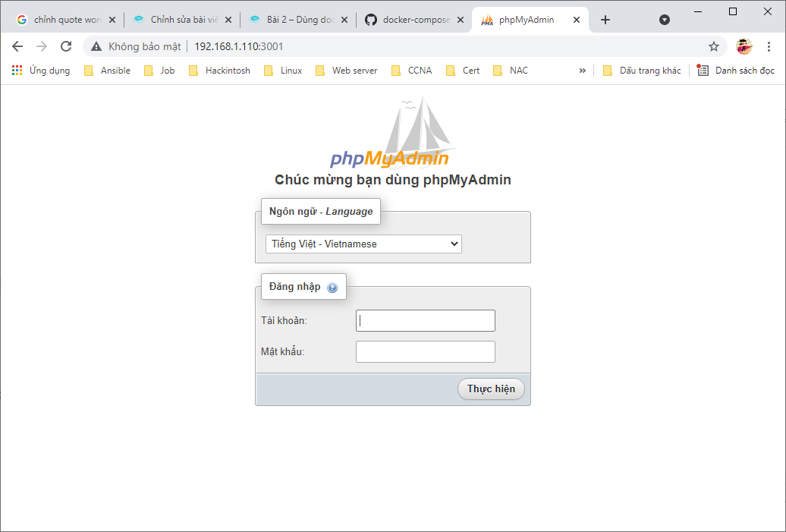Switch to the docker-compose GitHub tab
Viewport: 786px width, 532px height.
pyautogui.click(x=408, y=20)
